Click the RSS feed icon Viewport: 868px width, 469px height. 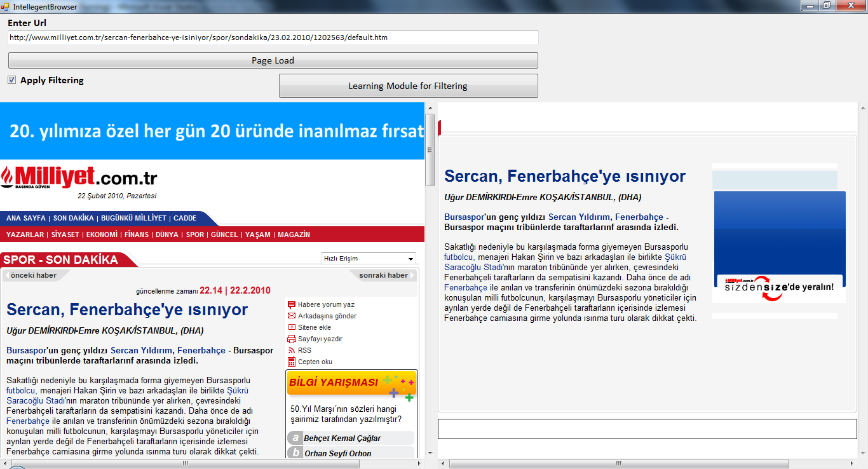click(292, 350)
